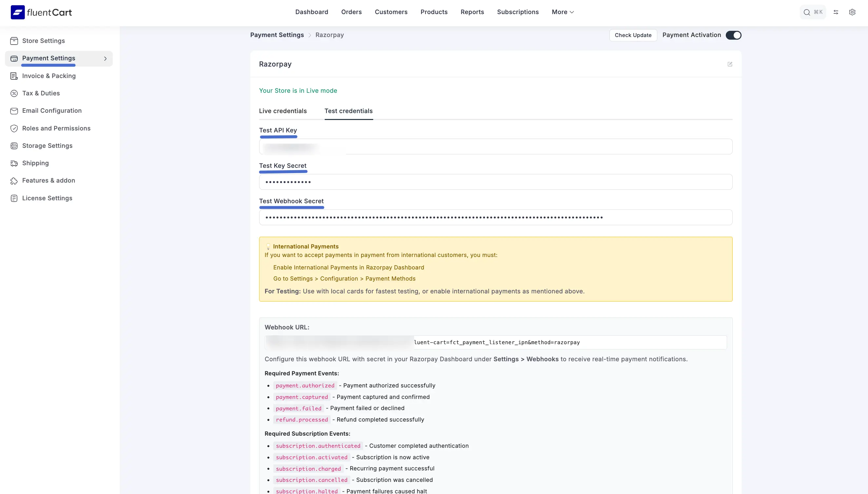Disable the Payment Activation toggle

coord(733,35)
